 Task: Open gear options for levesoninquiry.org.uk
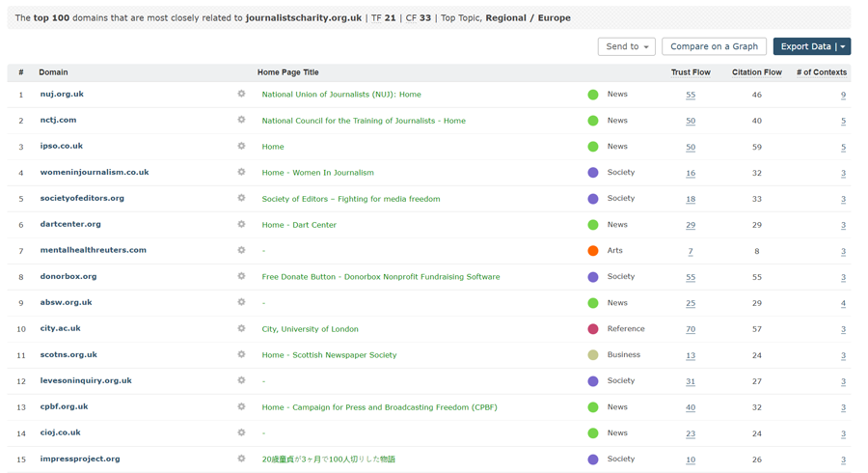(241, 381)
